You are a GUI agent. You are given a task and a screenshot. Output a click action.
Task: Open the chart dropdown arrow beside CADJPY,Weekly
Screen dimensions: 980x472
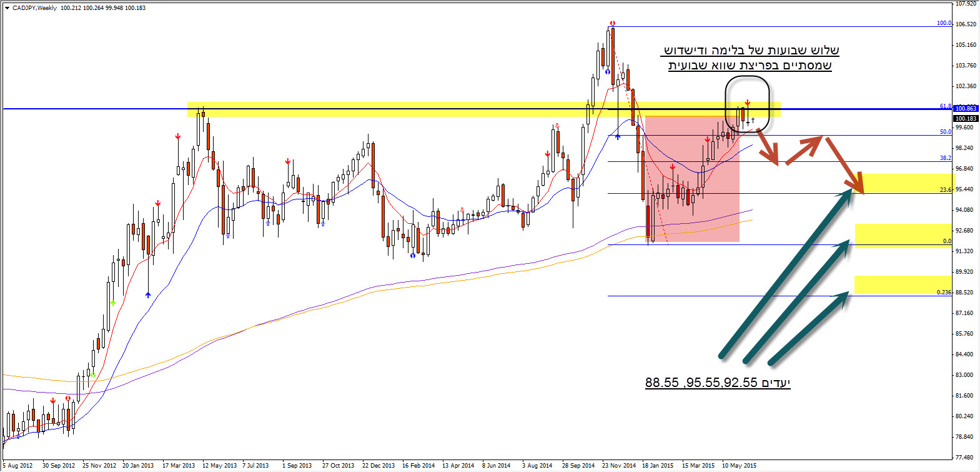tap(7, 8)
